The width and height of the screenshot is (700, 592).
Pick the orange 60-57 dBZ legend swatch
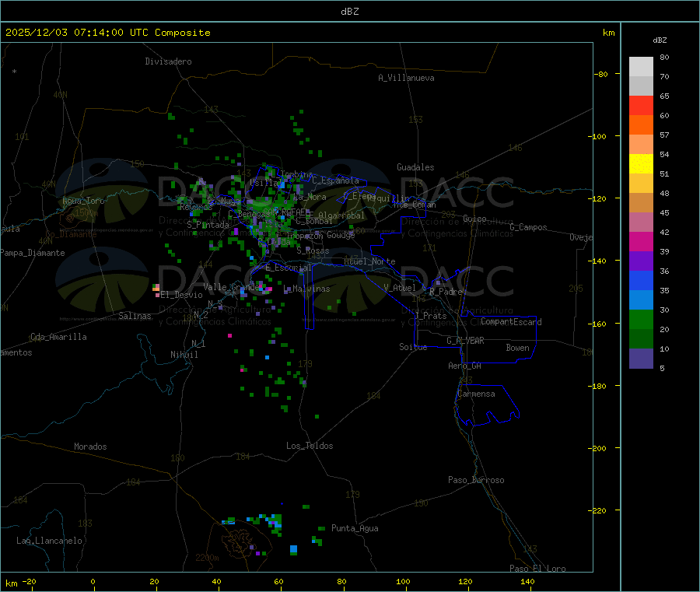pos(641,125)
